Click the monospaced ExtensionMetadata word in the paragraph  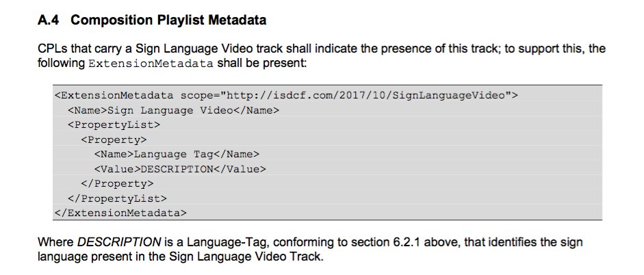tap(151, 64)
